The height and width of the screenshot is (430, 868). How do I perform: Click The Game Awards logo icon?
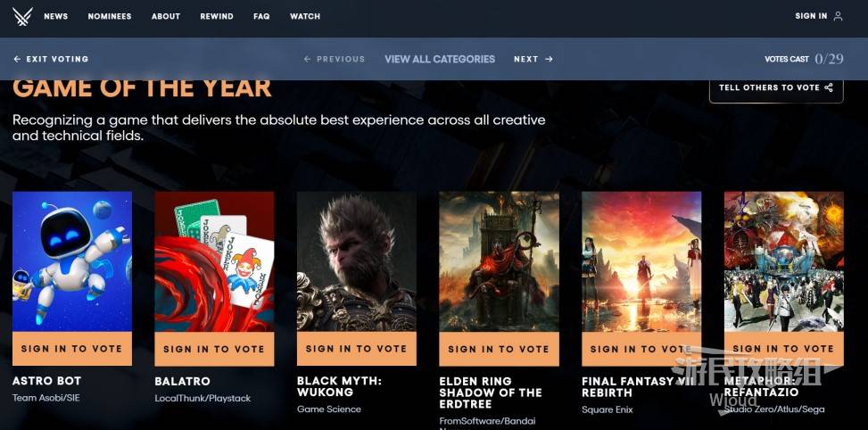coord(22,17)
